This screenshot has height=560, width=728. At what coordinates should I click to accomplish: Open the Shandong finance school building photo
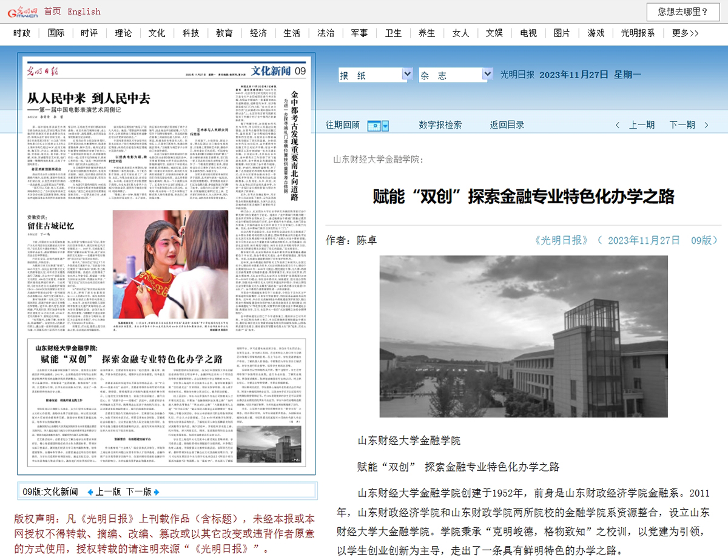[x=524, y=336]
